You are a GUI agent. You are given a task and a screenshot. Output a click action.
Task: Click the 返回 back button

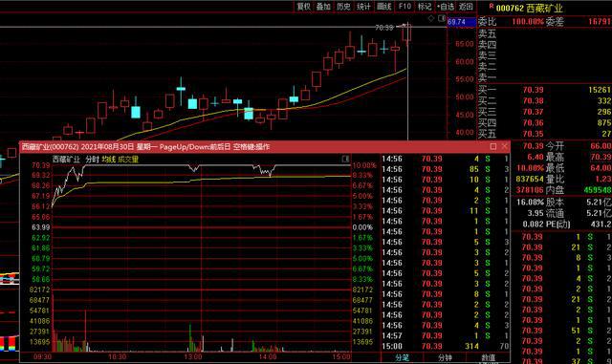click(x=466, y=7)
